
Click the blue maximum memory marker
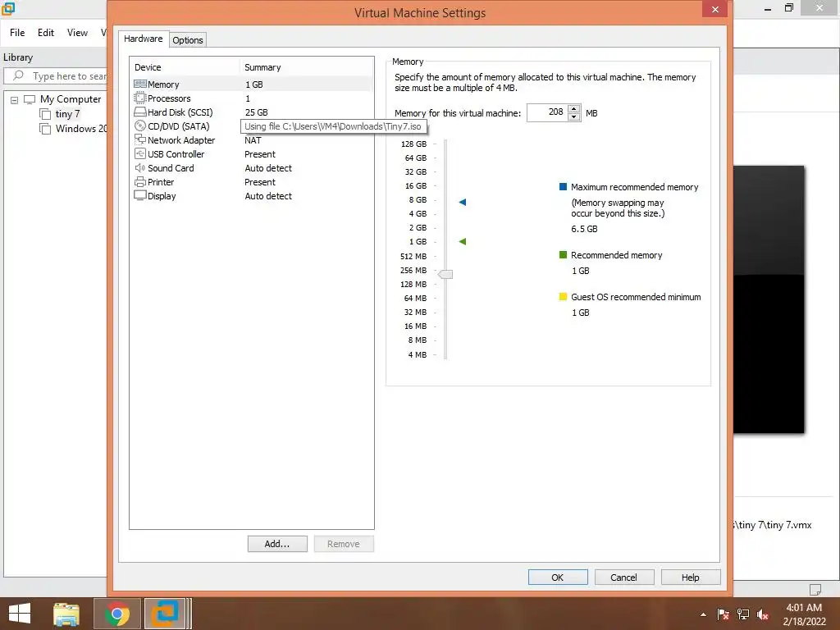(x=463, y=202)
